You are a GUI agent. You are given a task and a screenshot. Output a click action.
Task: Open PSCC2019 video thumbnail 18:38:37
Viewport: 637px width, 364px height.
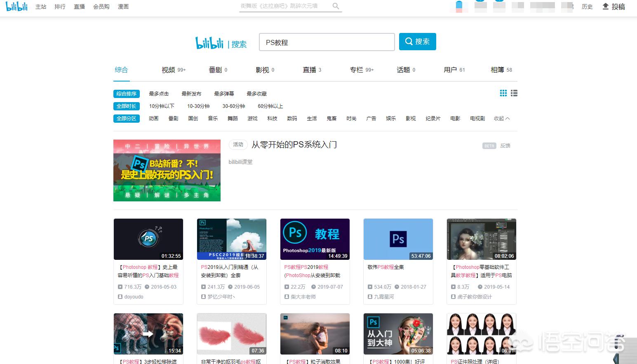pyautogui.click(x=232, y=239)
